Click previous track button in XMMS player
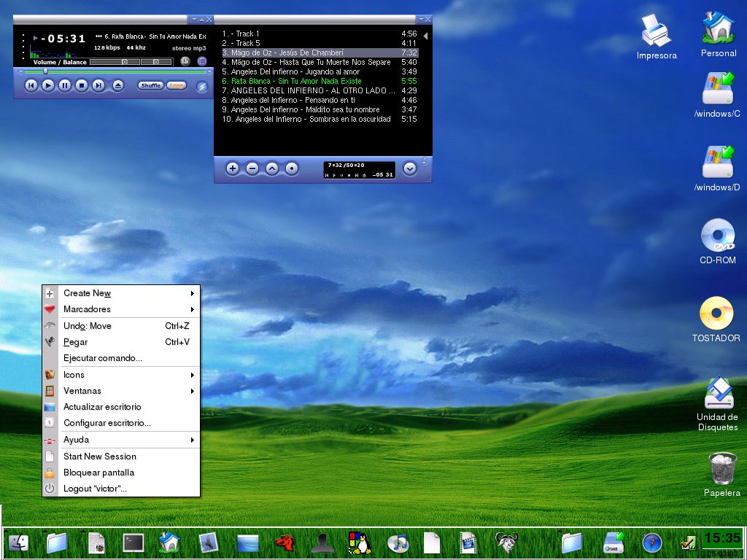This screenshot has height=560, width=747. point(31,86)
